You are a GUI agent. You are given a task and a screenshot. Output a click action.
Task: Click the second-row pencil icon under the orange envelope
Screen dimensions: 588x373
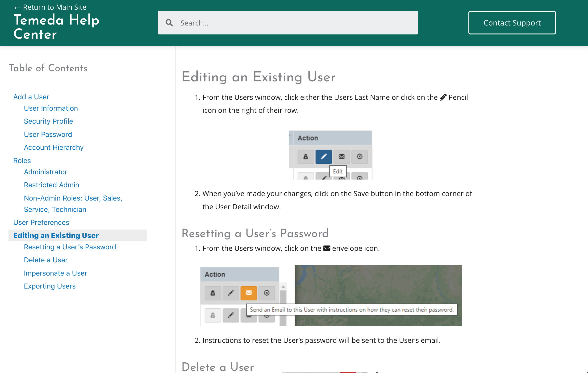[230, 315]
